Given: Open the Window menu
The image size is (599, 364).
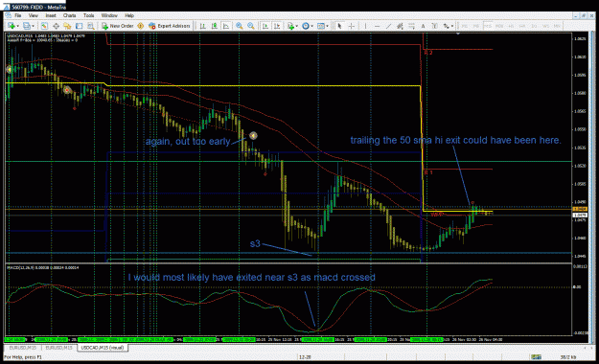Looking at the screenshot, I should 109,15.
